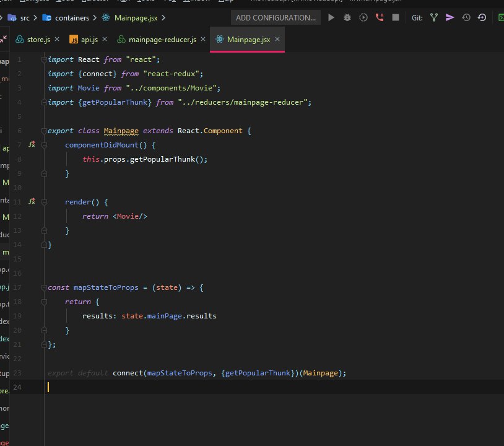
Task: Open the Add Configuration dropdown
Action: pos(276,18)
